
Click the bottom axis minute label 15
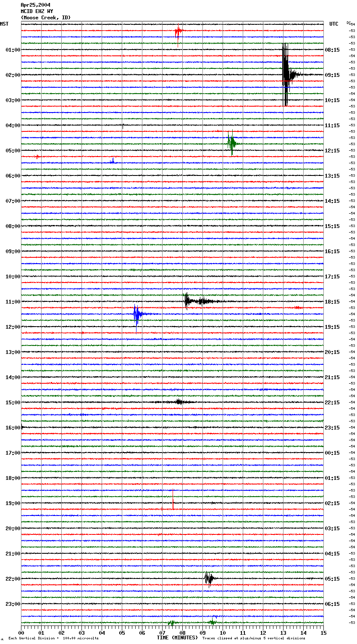click(x=323, y=633)
